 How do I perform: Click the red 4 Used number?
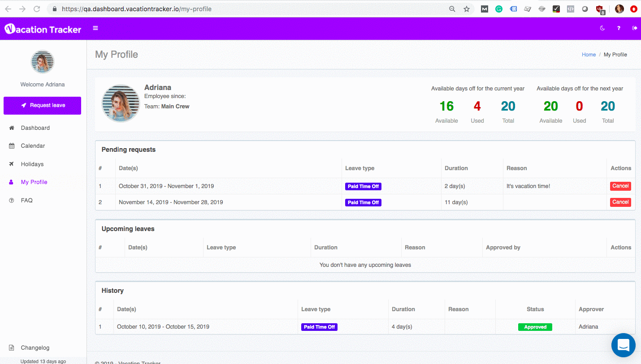tap(477, 107)
